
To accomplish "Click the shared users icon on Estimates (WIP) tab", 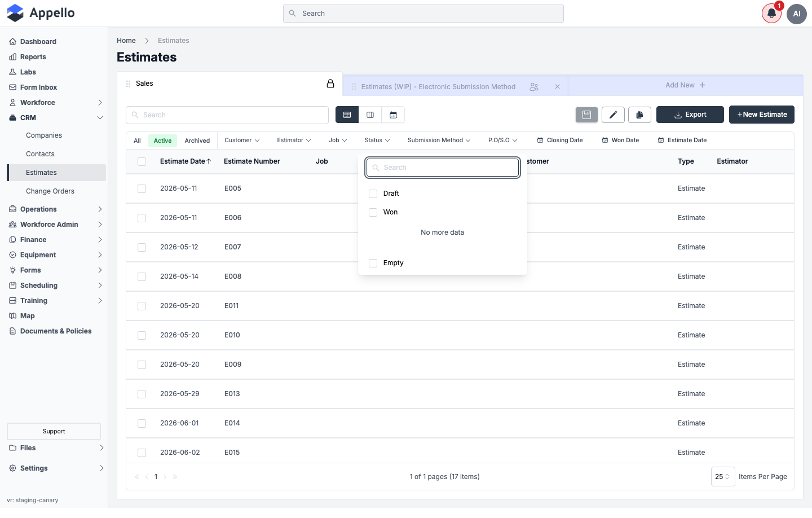I will pos(534,87).
